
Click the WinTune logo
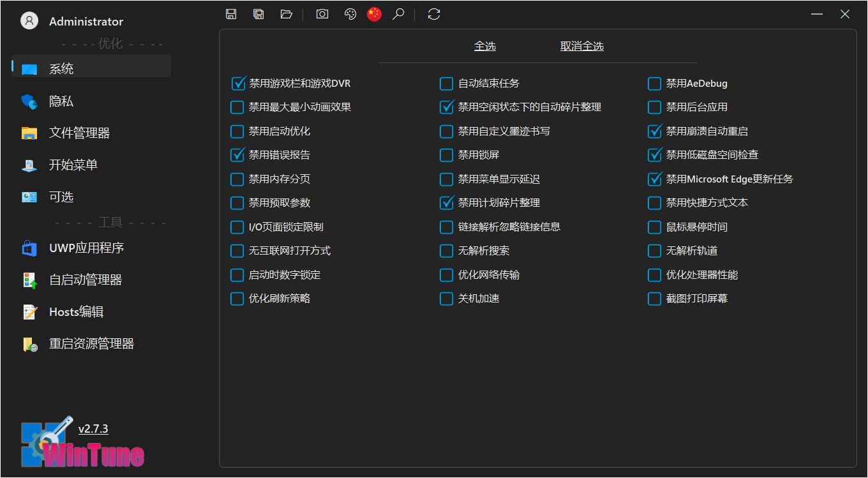point(82,442)
